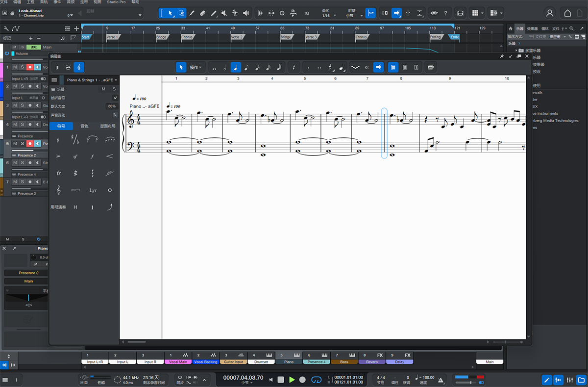This screenshot has height=387, width=588.
Task: Switch editor to piano roll view
Action: [57, 67]
